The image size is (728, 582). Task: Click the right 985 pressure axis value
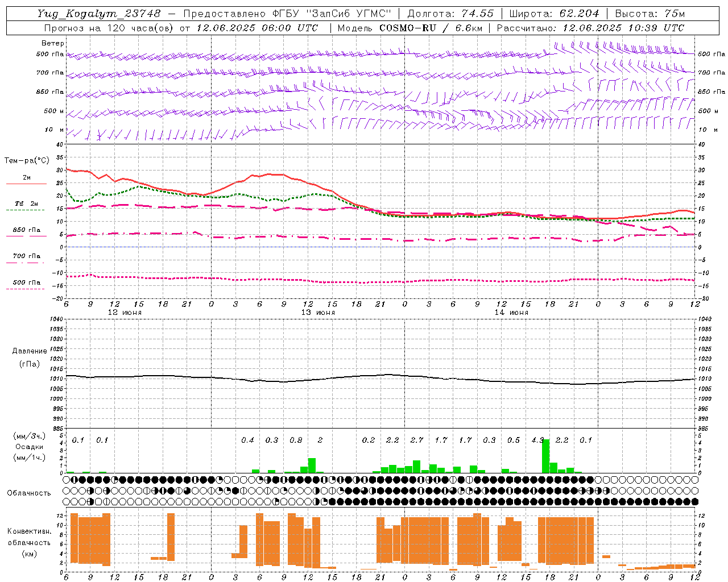pyautogui.click(x=705, y=429)
